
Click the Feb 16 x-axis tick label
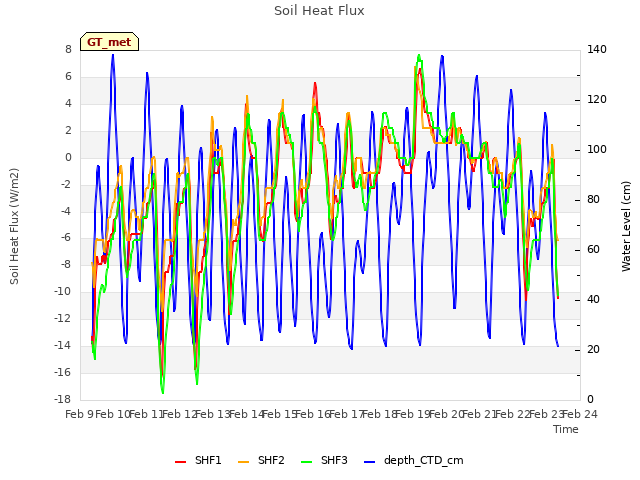point(313,414)
